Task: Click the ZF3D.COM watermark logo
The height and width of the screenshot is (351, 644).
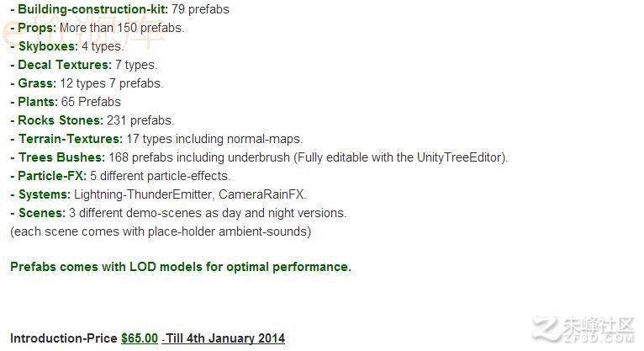Action: [584, 330]
